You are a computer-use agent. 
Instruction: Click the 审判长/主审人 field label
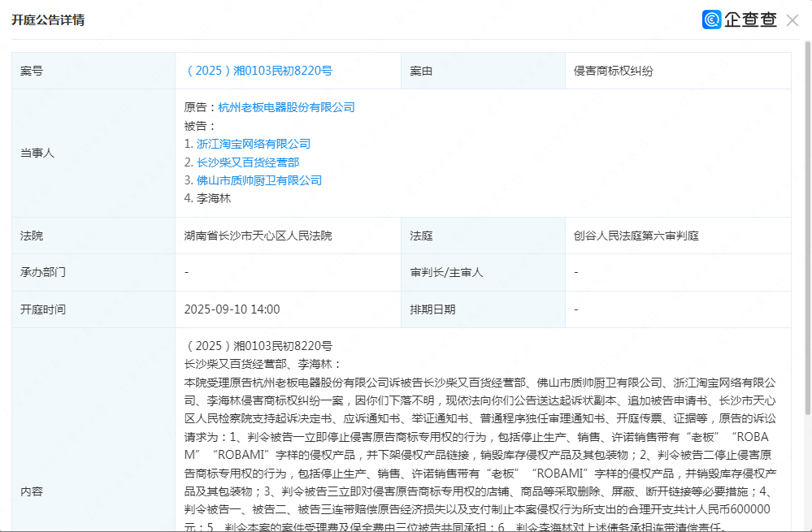point(446,272)
